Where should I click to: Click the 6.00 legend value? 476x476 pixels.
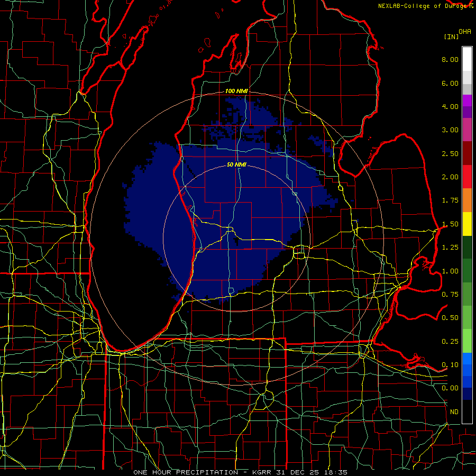(x=450, y=83)
